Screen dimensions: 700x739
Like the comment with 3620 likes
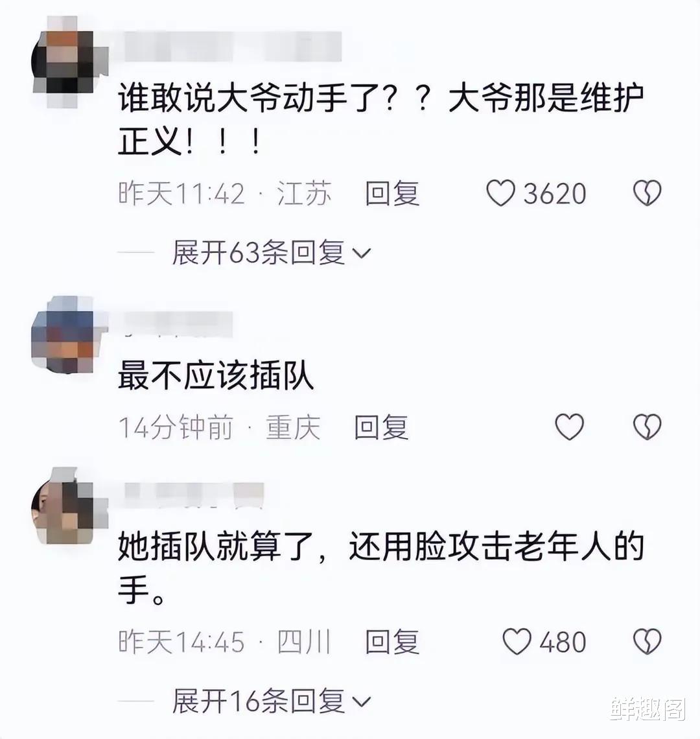tap(500, 194)
